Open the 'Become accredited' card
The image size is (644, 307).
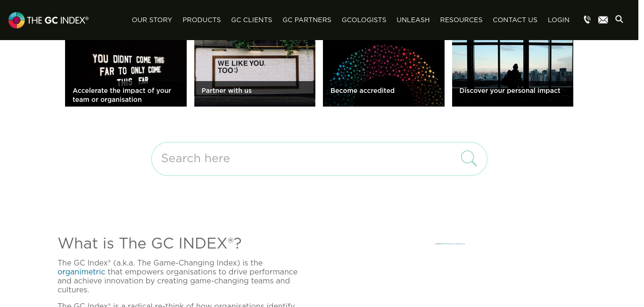tap(384, 73)
